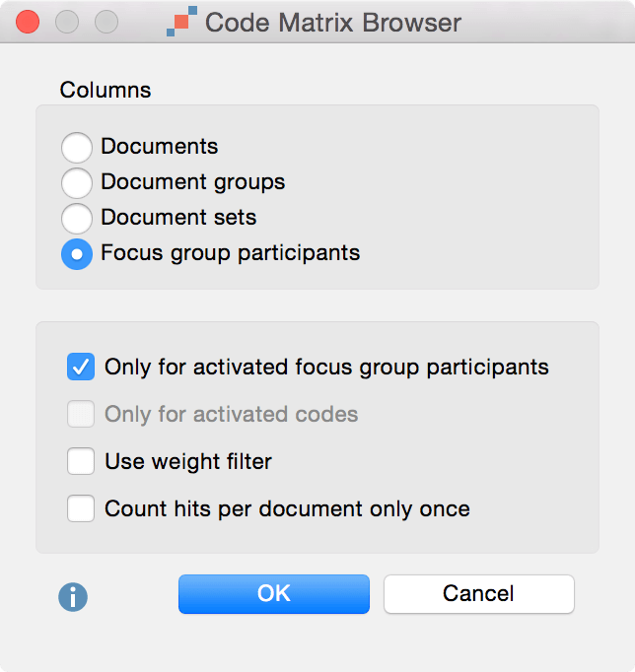Click the Use weight filter label
635x672 pixels.
188,462
